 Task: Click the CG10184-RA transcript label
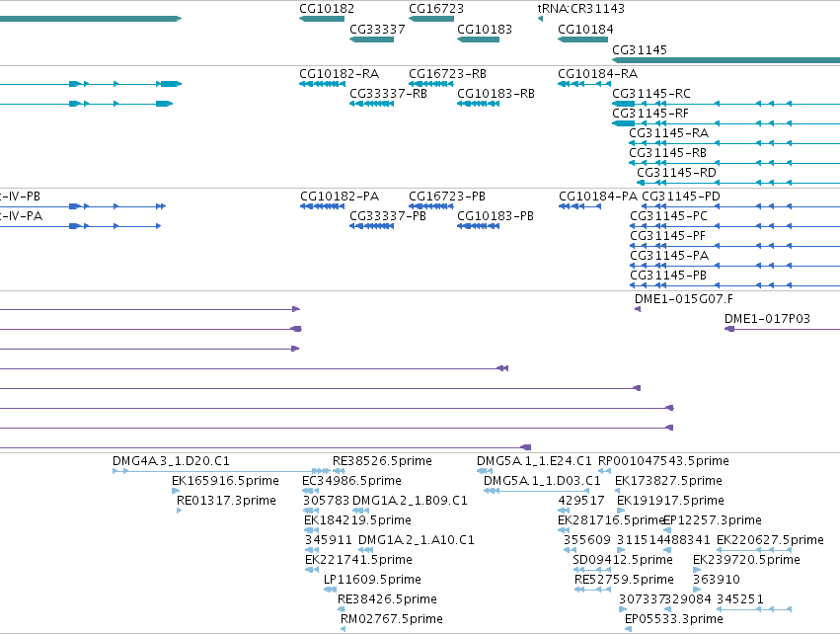[597, 74]
